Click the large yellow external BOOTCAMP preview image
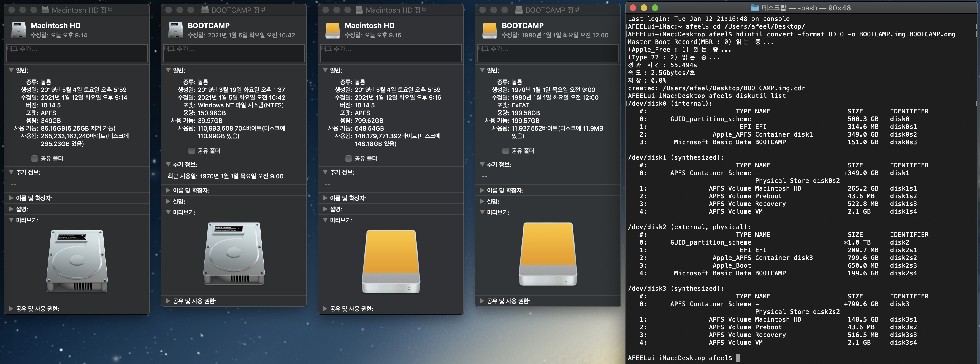980x364 pixels. pyautogui.click(x=548, y=254)
